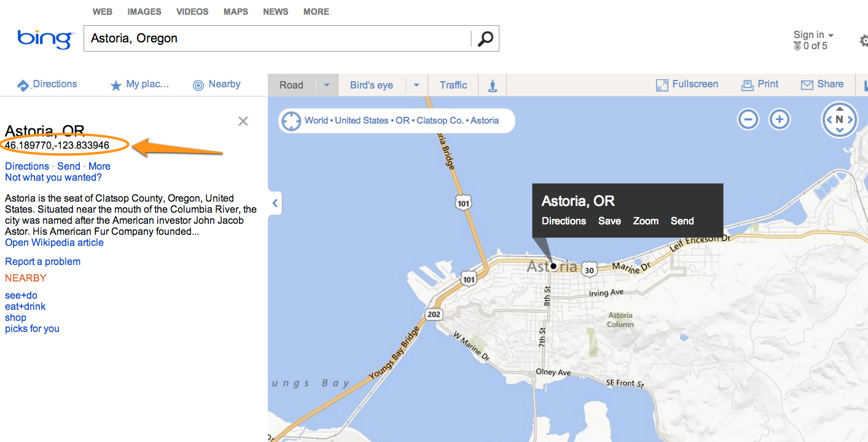Click the Print button
Screen dimensions: 868x442
pyautogui.click(x=760, y=85)
